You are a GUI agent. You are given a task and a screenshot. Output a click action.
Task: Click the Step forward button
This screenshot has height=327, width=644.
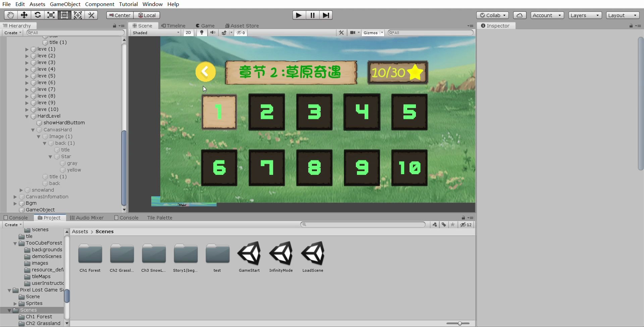[326, 15]
